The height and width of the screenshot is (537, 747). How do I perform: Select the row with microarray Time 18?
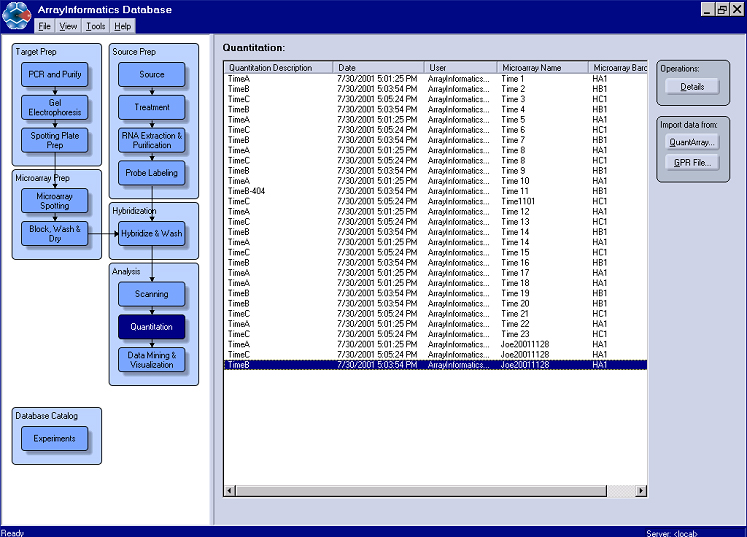coord(435,283)
